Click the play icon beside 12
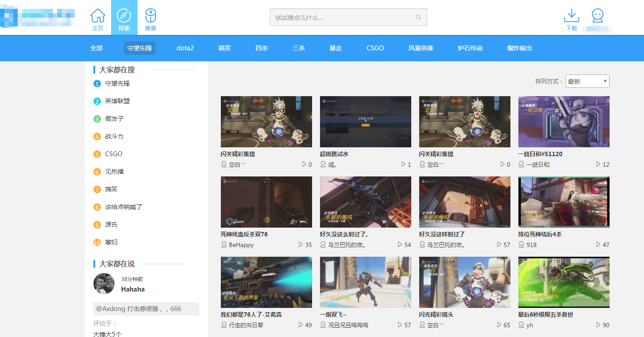The width and height of the screenshot is (644, 337). [x=598, y=164]
